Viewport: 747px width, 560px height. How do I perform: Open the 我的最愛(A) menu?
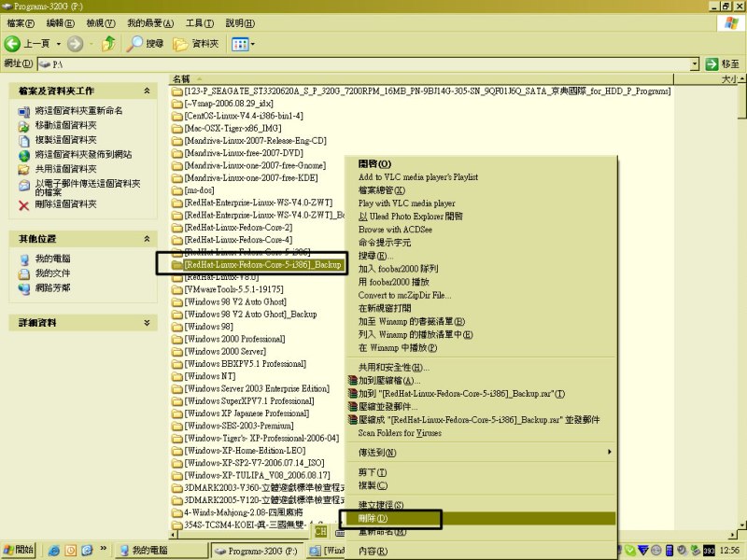point(150,22)
